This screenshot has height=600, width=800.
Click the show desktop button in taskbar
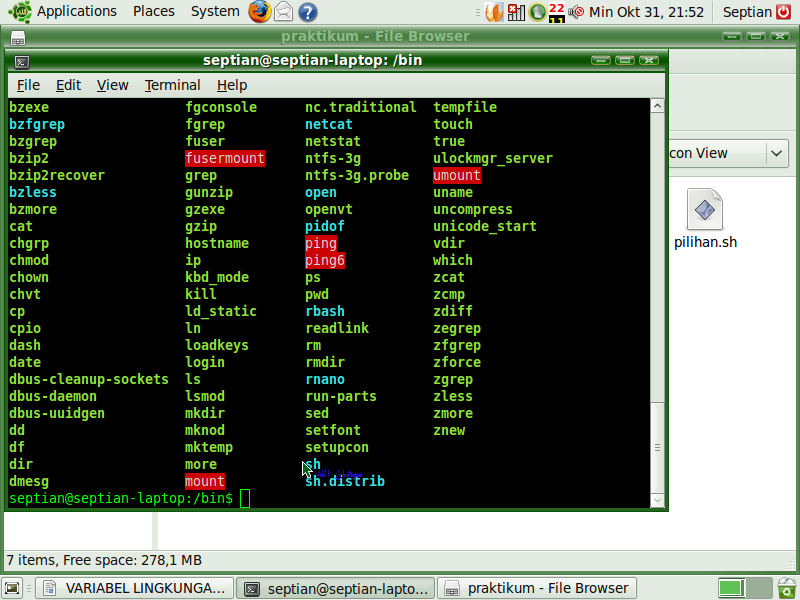[x=12, y=588]
